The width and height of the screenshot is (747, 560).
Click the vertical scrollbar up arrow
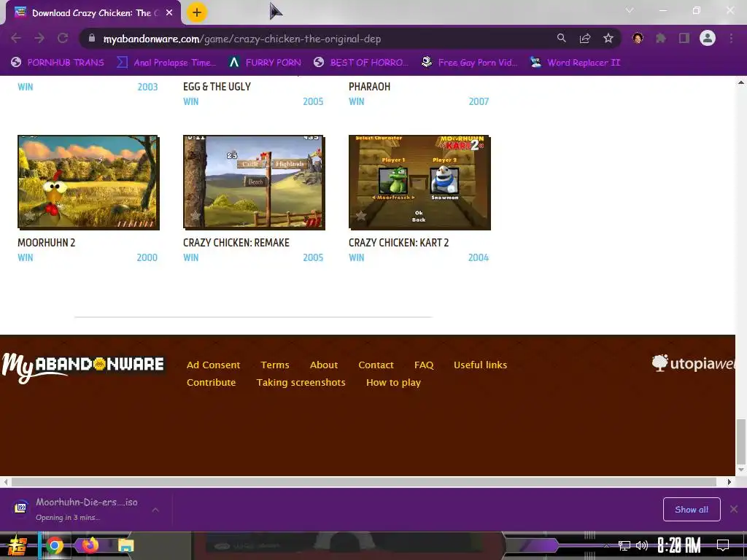[741, 82]
